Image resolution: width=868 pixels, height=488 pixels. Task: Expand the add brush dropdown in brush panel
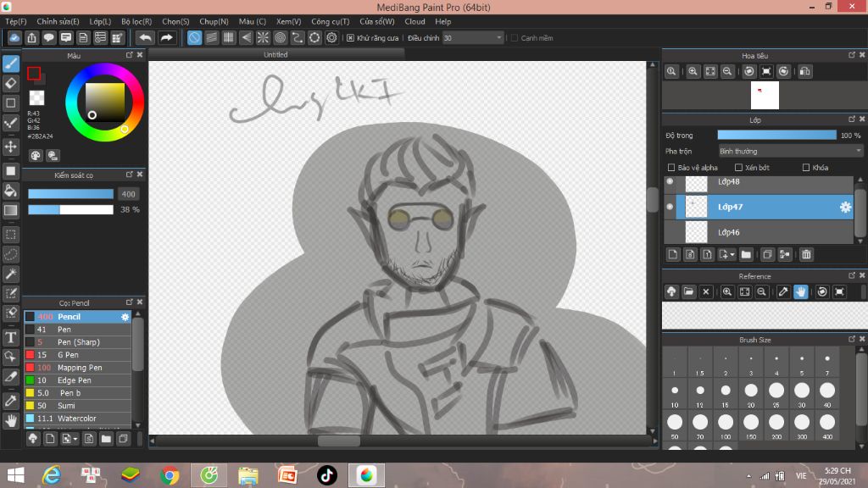click(75, 440)
